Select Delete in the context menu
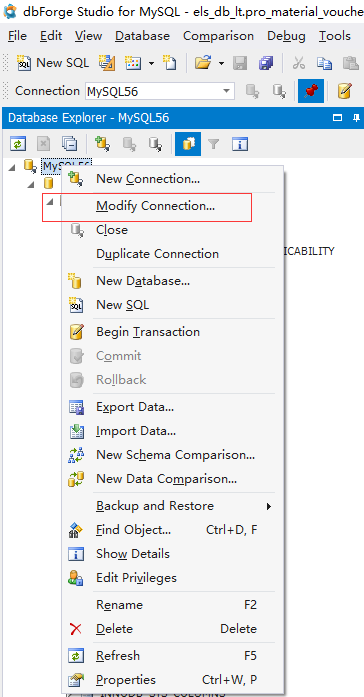This screenshot has height=697, width=364. (x=172, y=629)
